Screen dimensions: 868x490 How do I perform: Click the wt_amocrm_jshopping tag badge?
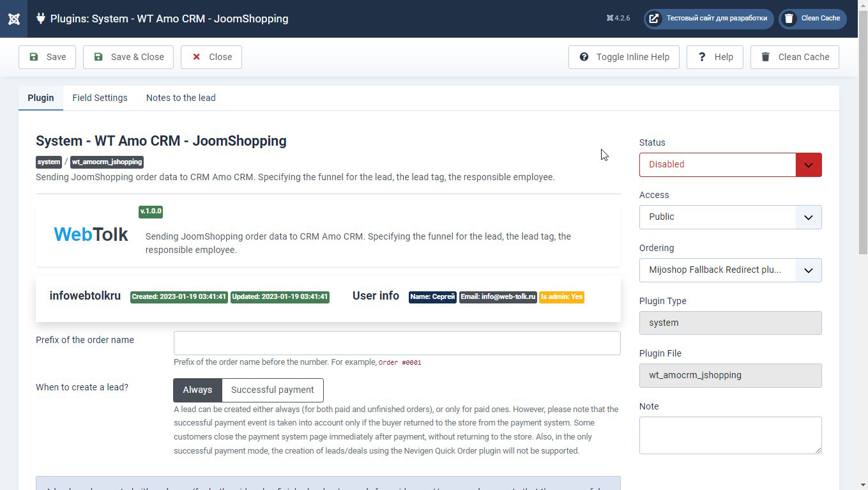pos(107,162)
